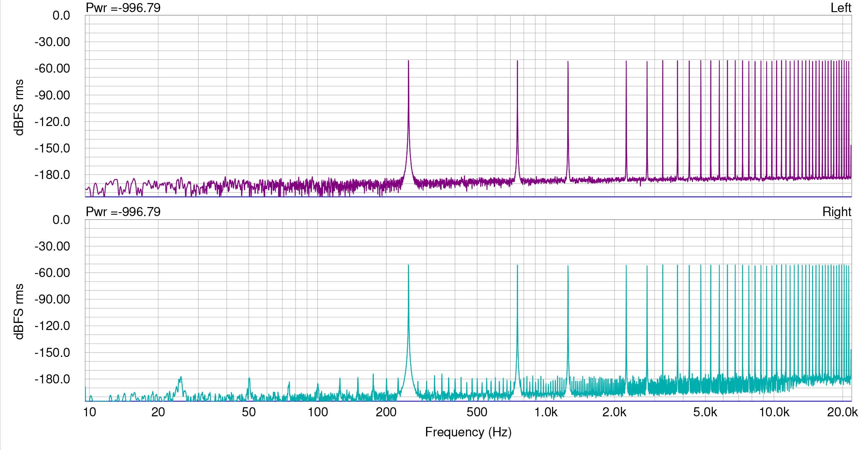Click the Right channel Pwr readout
The height and width of the screenshot is (450, 868).
(x=123, y=212)
